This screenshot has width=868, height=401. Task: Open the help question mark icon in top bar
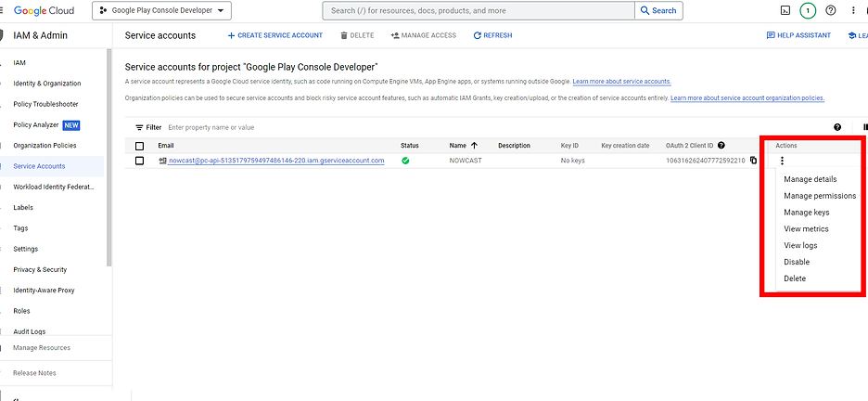pyautogui.click(x=830, y=10)
